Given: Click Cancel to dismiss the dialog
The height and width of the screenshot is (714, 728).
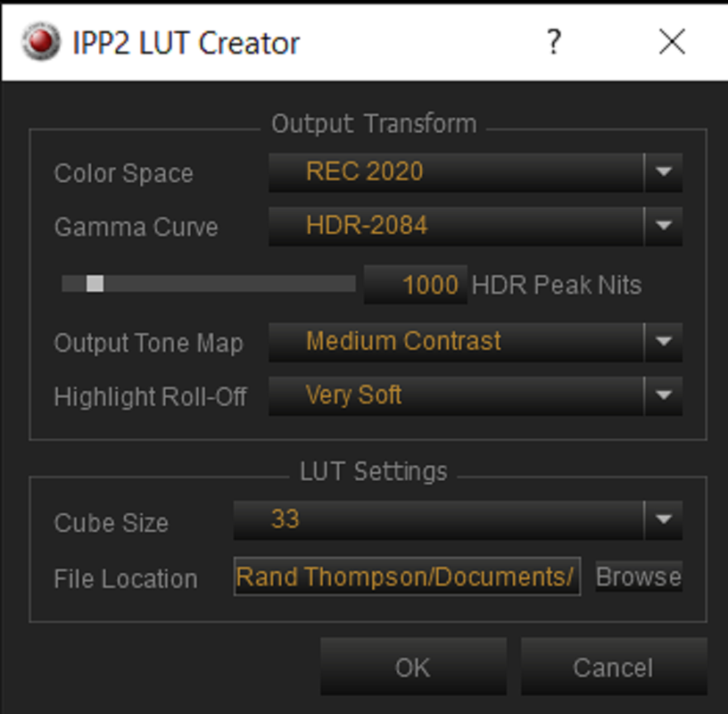Looking at the screenshot, I should (x=614, y=667).
